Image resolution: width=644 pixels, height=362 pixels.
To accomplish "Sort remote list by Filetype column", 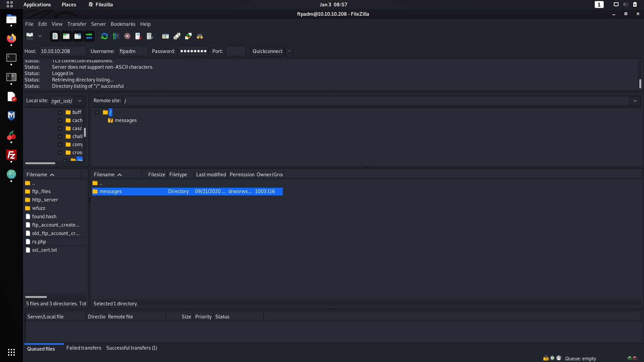I will pos(180,175).
